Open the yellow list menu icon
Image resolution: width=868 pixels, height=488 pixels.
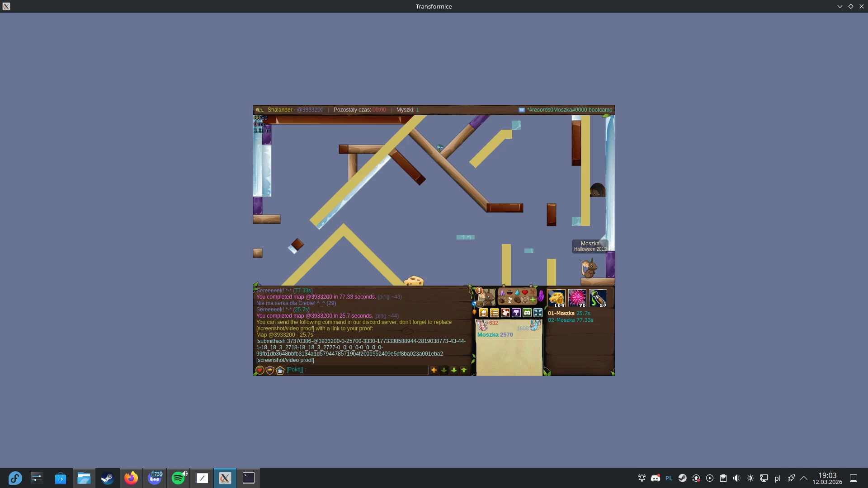(x=495, y=313)
